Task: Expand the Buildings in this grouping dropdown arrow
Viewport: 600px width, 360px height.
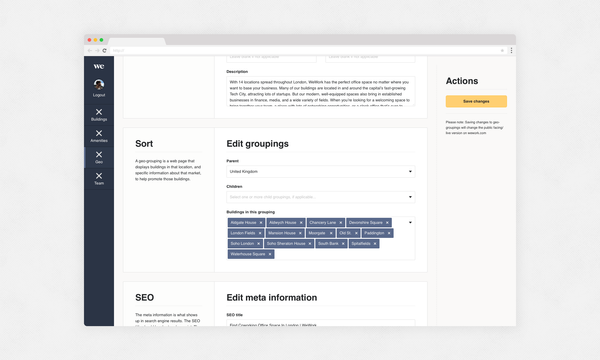Action: 410,222
